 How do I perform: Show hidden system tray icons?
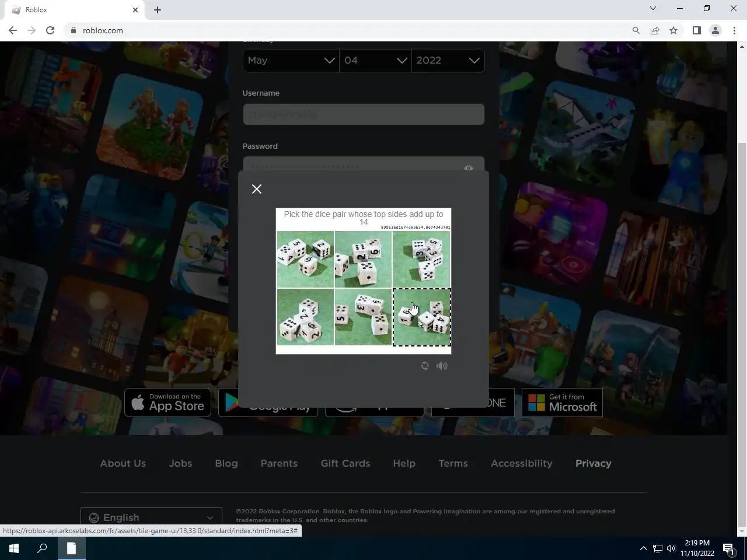pyautogui.click(x=643, y=548)
